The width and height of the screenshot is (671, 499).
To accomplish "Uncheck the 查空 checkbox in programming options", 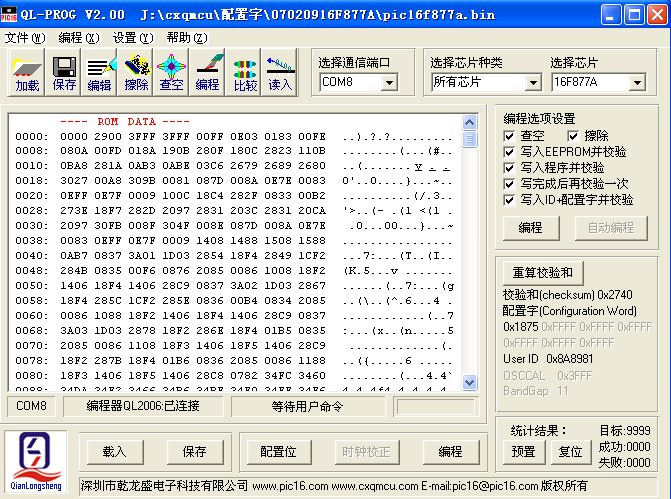I will point(511,135).
